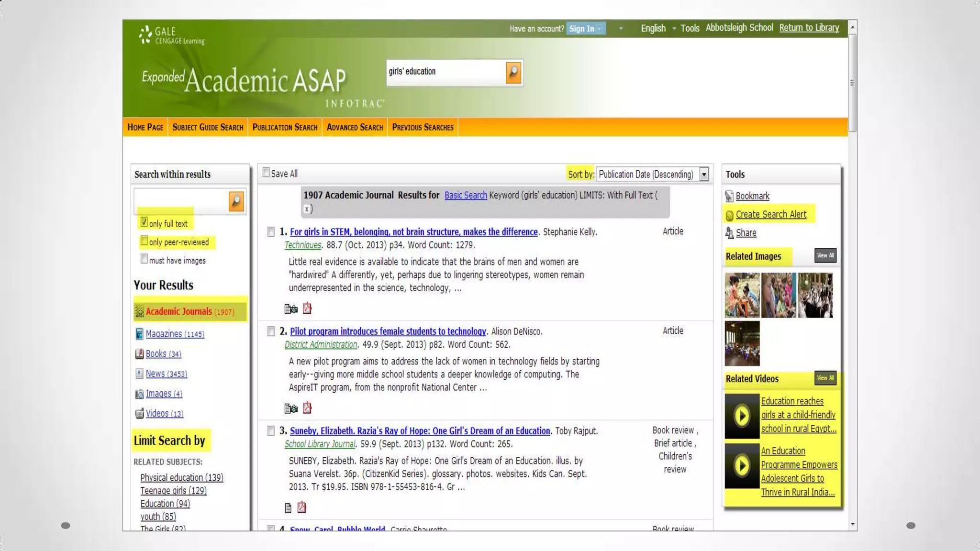Open the PDF icon under result 1
This screenshot has width=980, height=551.
click(307, 309)
